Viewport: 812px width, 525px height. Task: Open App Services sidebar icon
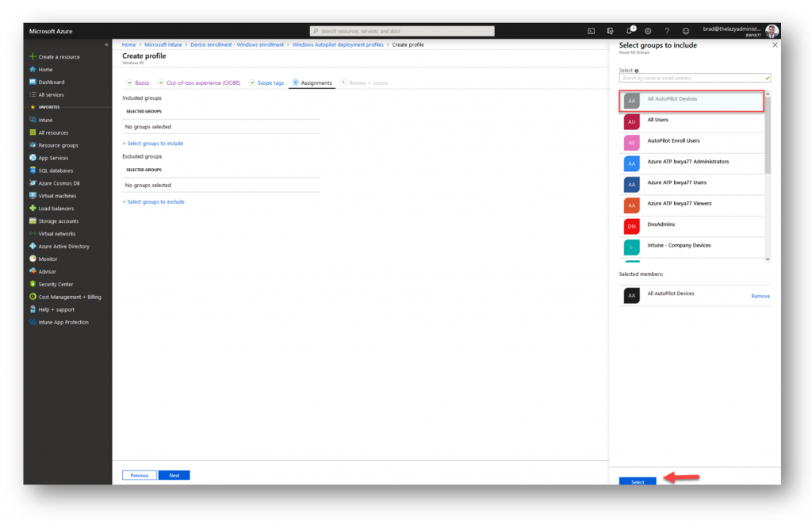click(33, 158)
